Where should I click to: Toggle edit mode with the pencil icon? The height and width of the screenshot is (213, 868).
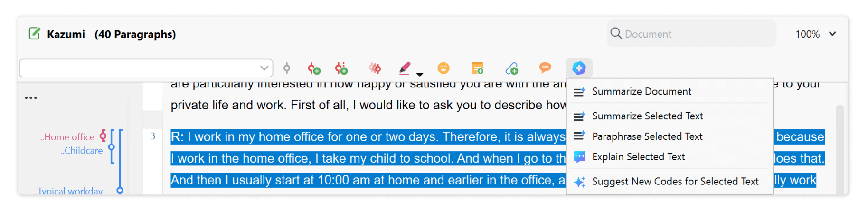pos(35,33)
